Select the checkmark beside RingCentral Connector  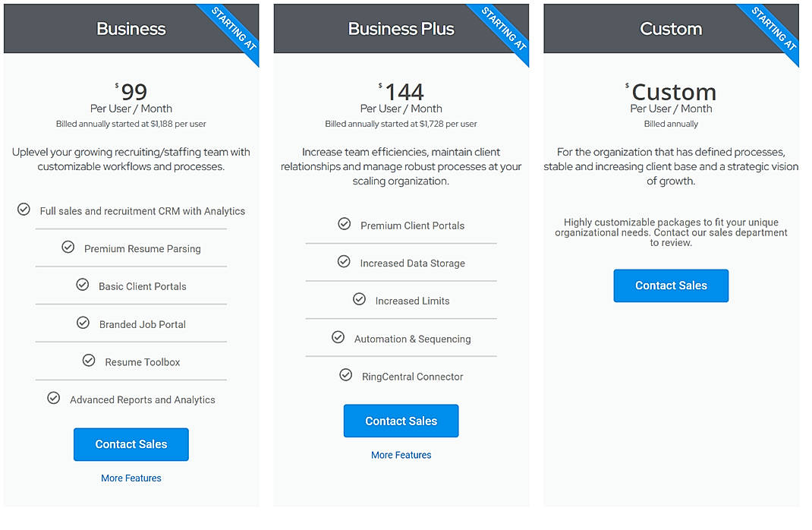(346, 375)
